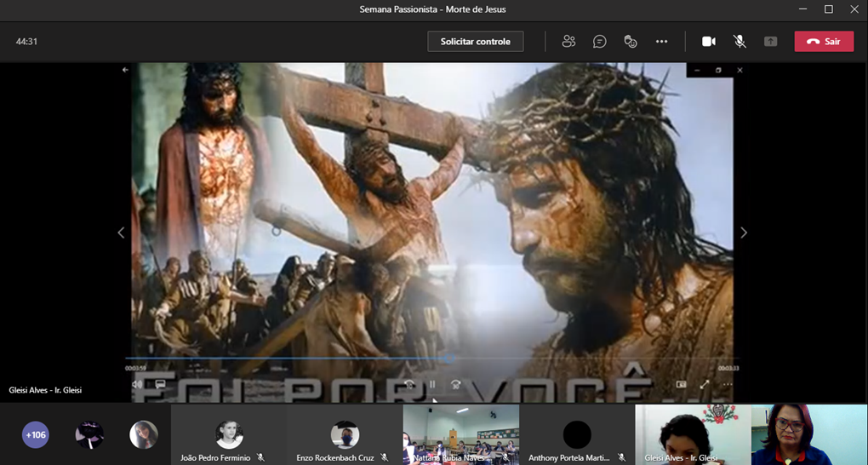Skip back 10 seconds in video
Viewport: 868px width, 465px height.
coord(409,384)
